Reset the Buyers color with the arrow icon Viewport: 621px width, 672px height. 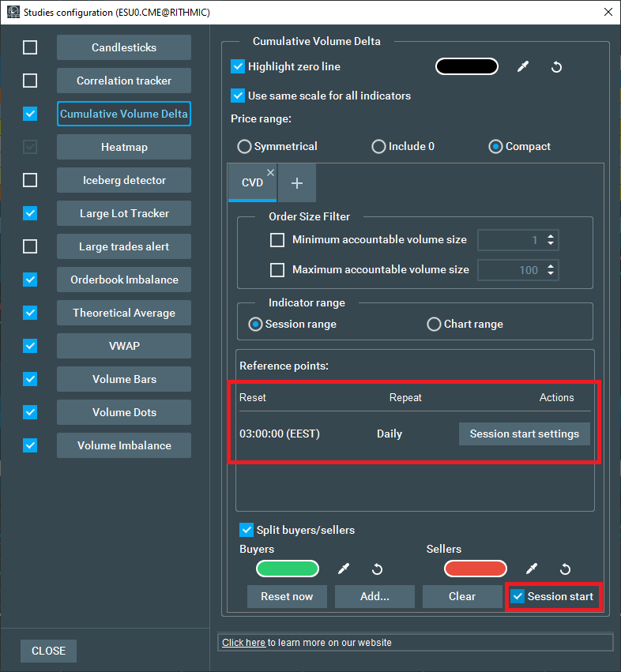(377, 569)
